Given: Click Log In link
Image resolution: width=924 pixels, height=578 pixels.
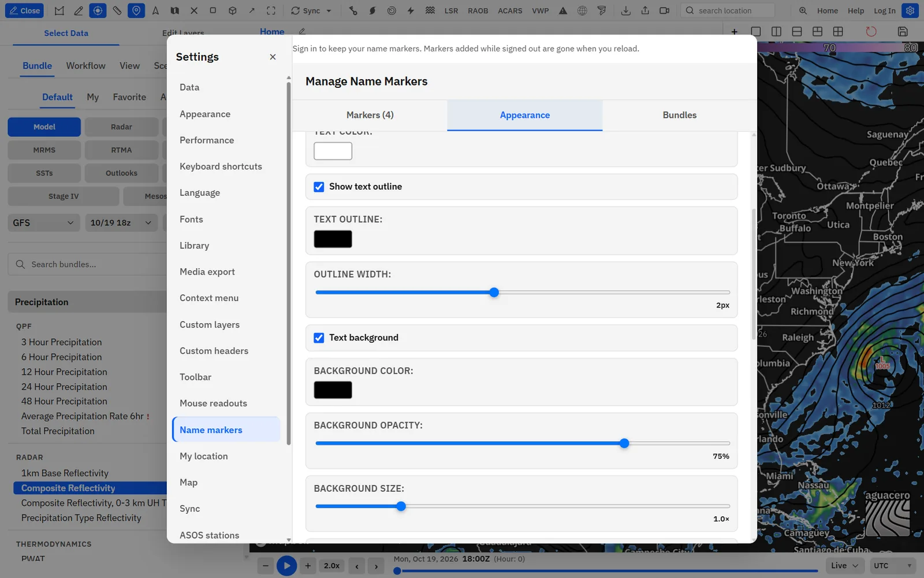Looking at the screenshot, I should tap(884, 10).
